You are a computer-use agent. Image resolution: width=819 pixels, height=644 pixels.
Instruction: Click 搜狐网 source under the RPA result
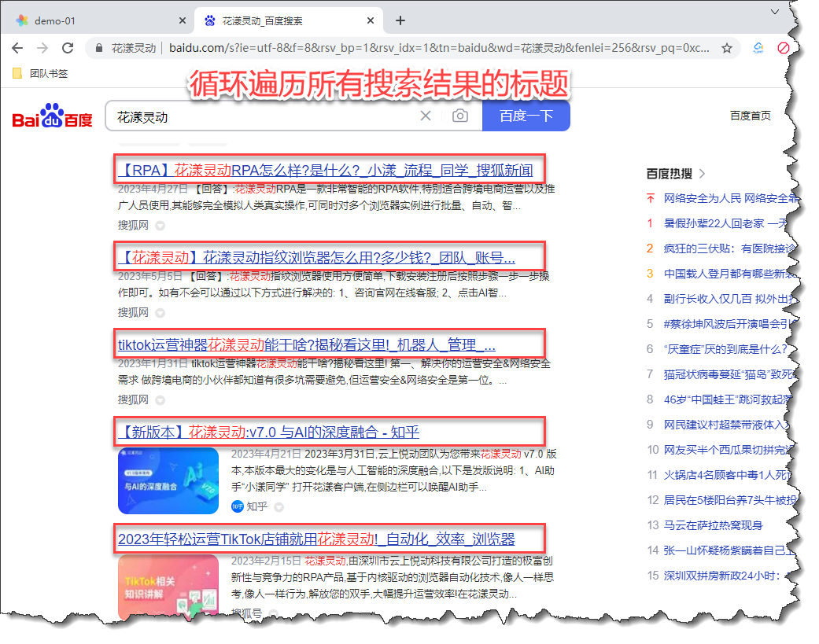click(x=133, y=225)
